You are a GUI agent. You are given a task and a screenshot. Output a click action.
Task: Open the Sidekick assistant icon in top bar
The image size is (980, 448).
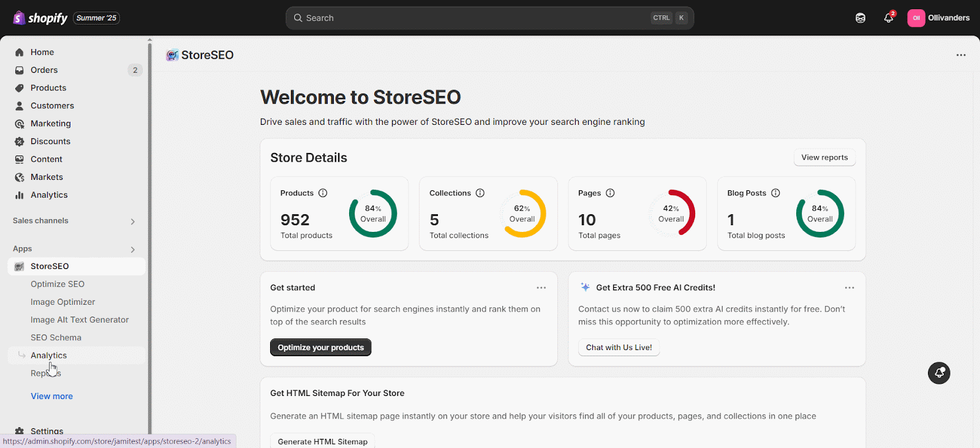point(861,18)
